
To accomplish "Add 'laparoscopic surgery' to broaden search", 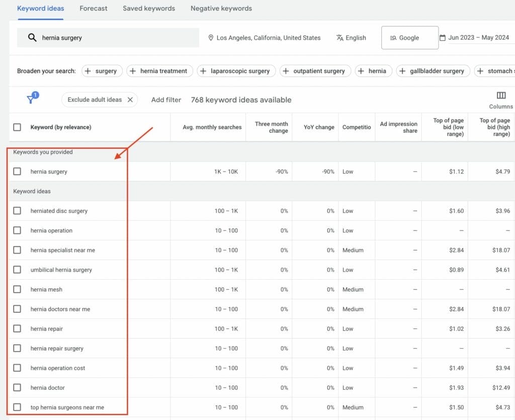I will coord(236,71).
